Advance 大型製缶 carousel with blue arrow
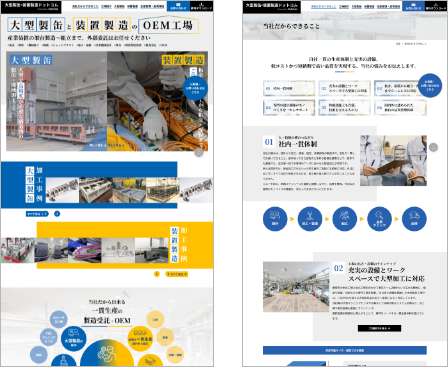The height and width of the screenshot is (367, 448). [x=57, y=214]
